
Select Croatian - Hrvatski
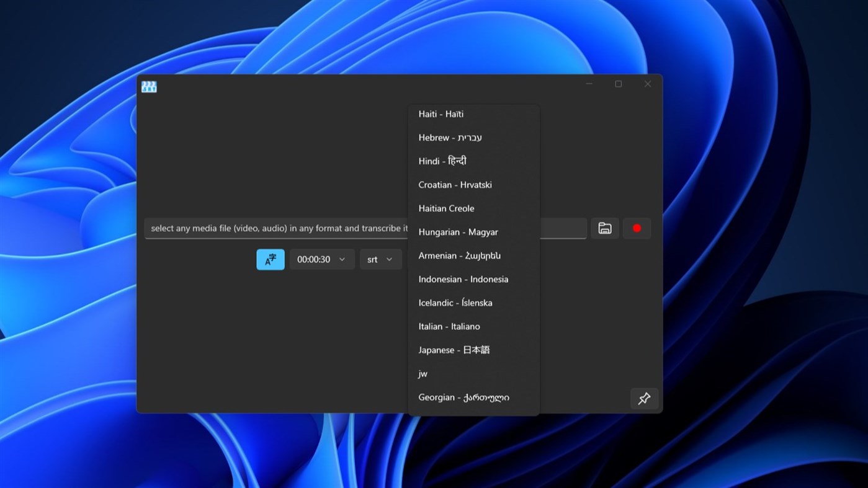[x=455, y=184]
